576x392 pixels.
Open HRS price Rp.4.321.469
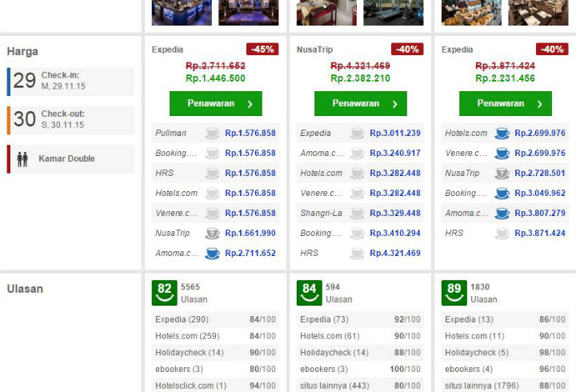tap(395, 253)
